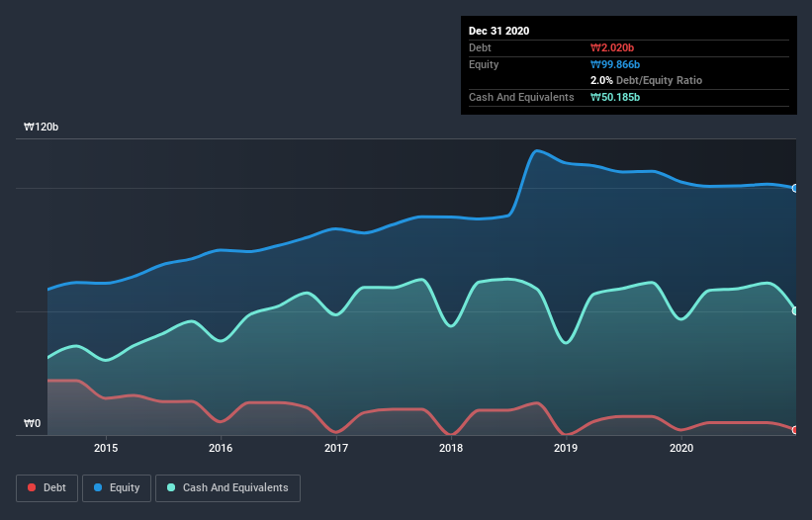Viewport: 812px width, 520px height.
Task: Click the ₩50.185b cash value
Action: coord(615,97)
